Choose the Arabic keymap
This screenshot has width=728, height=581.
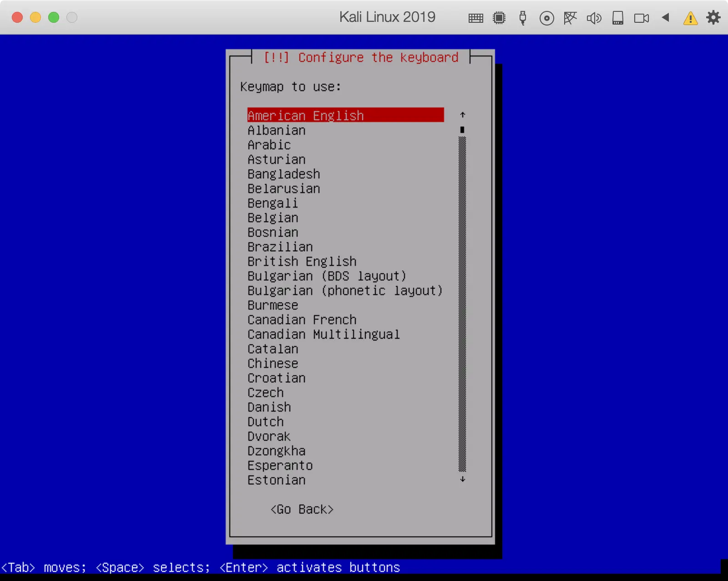[345, 145]
